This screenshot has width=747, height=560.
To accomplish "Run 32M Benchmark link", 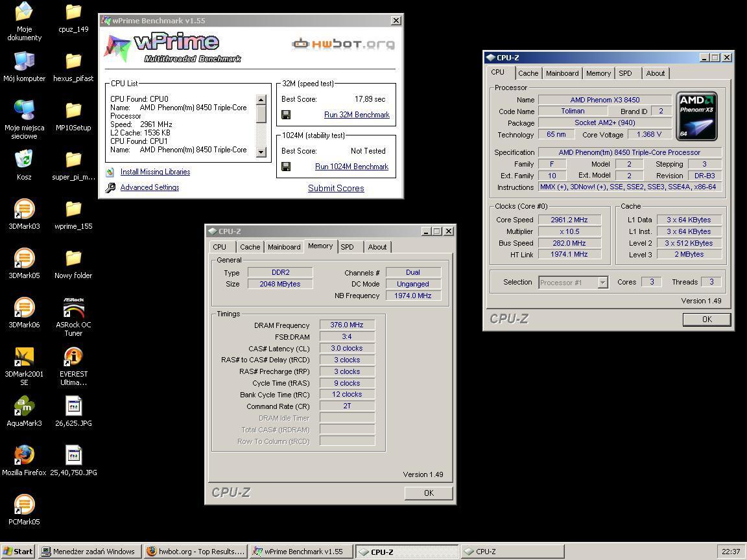I will coord(357,115).
